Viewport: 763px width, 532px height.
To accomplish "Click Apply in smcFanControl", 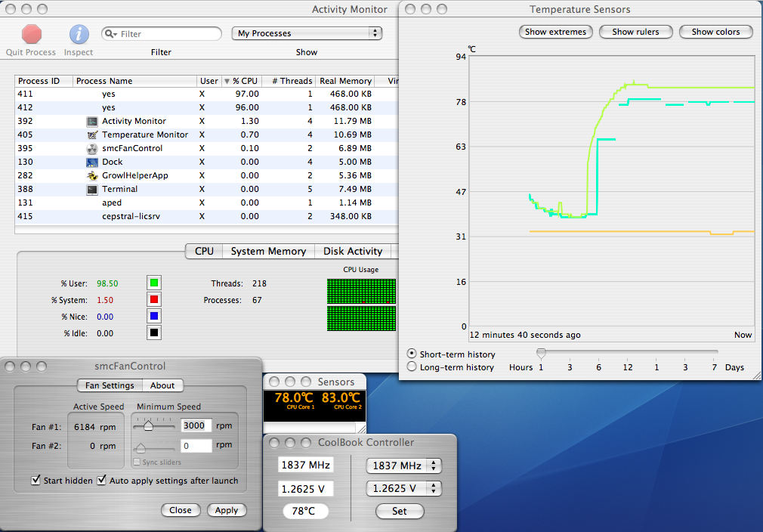I will pyautogui.click(x=227, y=510).
